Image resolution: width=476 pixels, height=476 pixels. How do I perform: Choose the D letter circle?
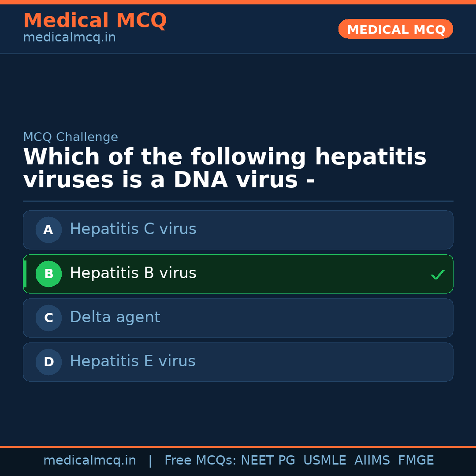pos(48,362)
